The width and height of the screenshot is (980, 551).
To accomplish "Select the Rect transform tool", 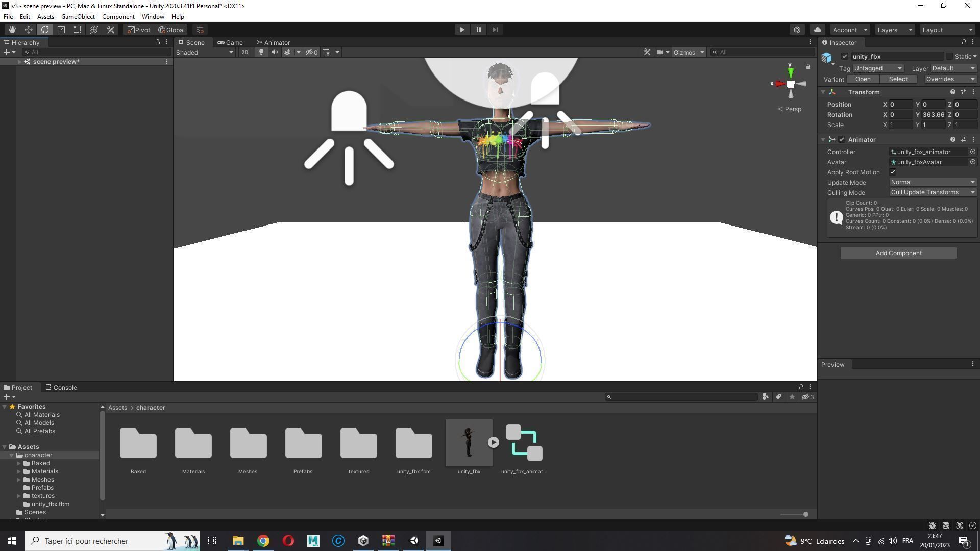I will [x=77, y=30].
